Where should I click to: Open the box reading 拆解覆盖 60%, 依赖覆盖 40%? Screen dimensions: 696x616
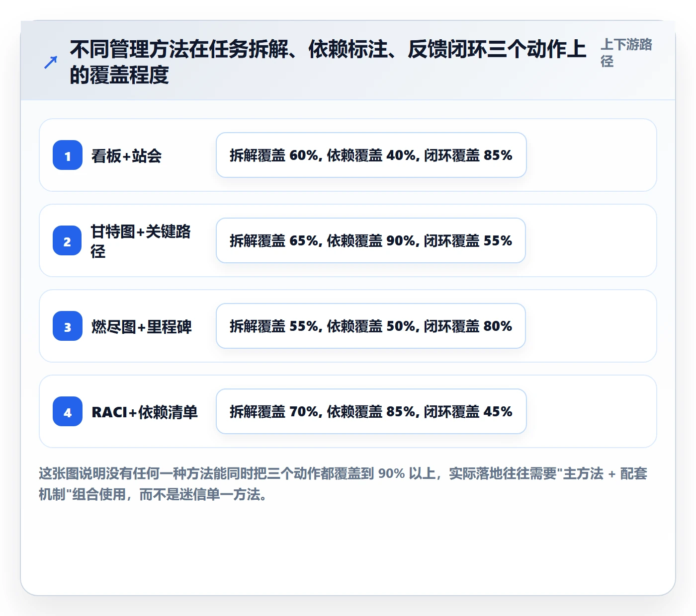click(371, 155)
